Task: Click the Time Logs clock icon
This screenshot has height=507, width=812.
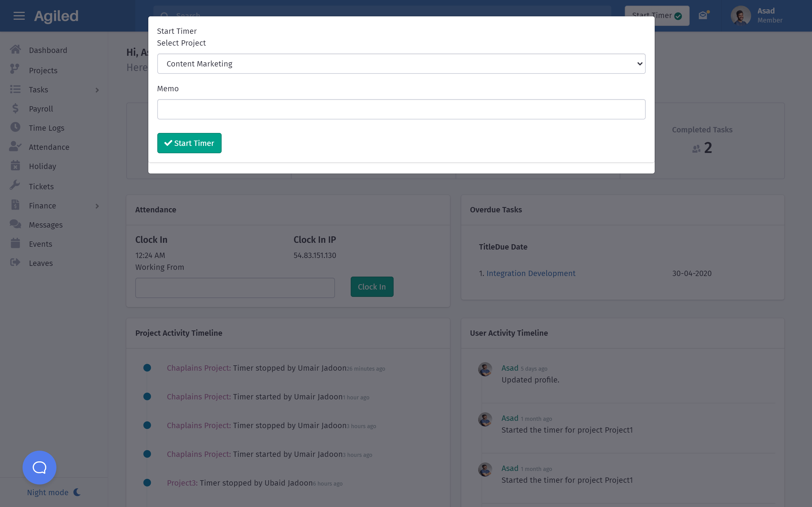Action: [x=15, y=127]
